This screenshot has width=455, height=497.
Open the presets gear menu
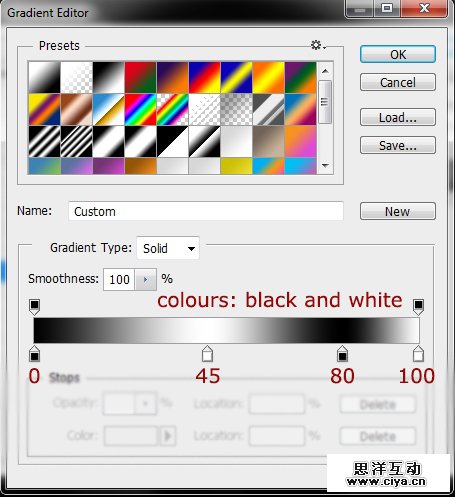pyautogui.click(x=318, y=45)
